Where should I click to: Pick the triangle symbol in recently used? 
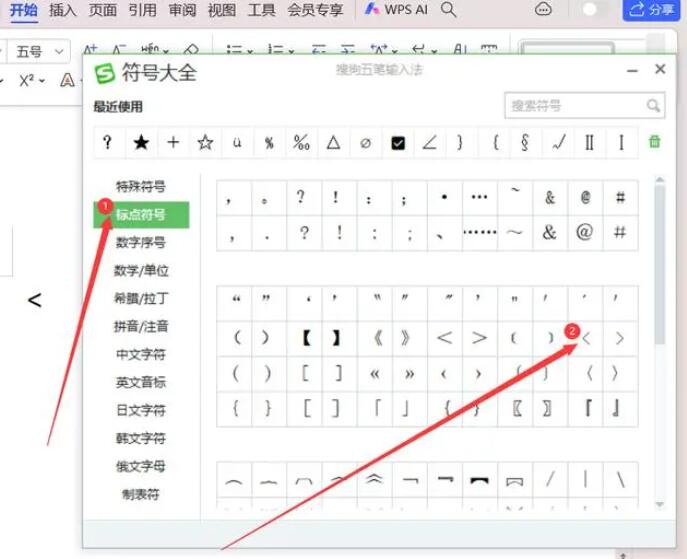[333, 143]
